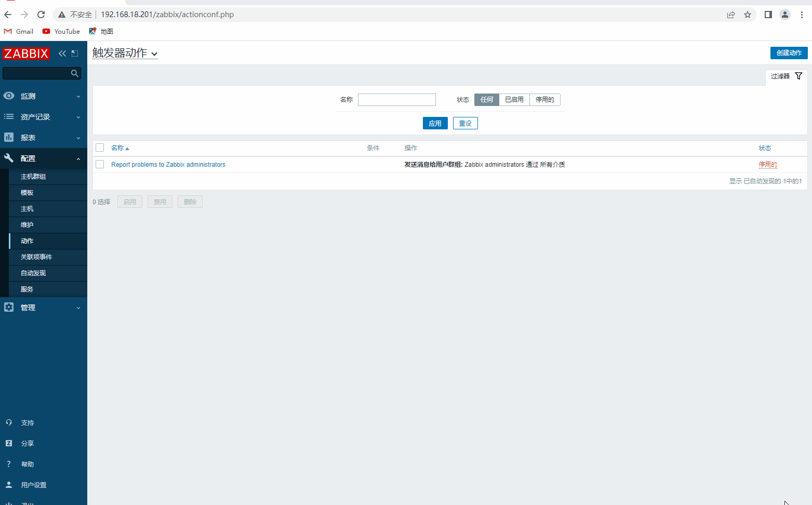Click the Zabbix logo in sidebar
Image resolution: width=812 pixels, height=505 pixels.
(x=26, y=54)
